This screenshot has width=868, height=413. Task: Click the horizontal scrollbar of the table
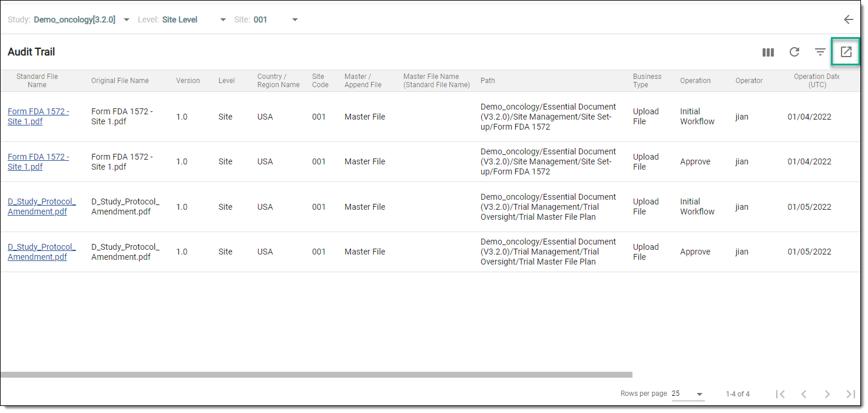(x=316, y=375)
